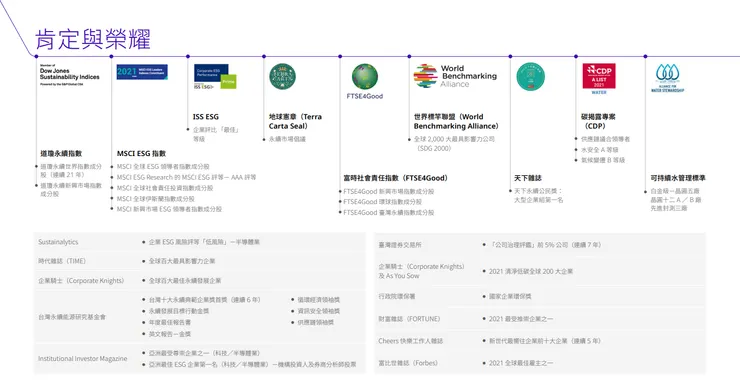The width and height of the screenshot is (740, 390).
Task: Click the 氣候變遷 B 等級 bullet
Action: [x=603, y=160]
